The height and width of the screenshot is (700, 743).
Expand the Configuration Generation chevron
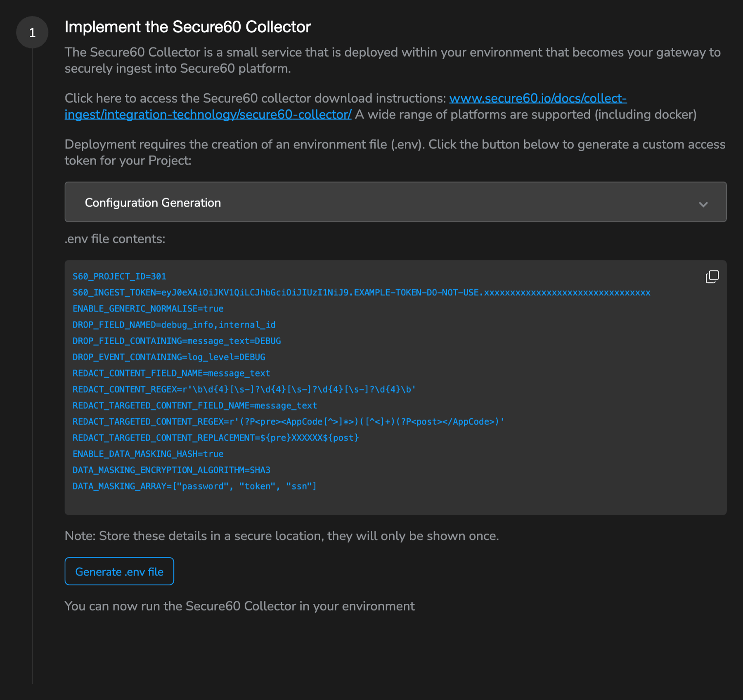[703, 204]
